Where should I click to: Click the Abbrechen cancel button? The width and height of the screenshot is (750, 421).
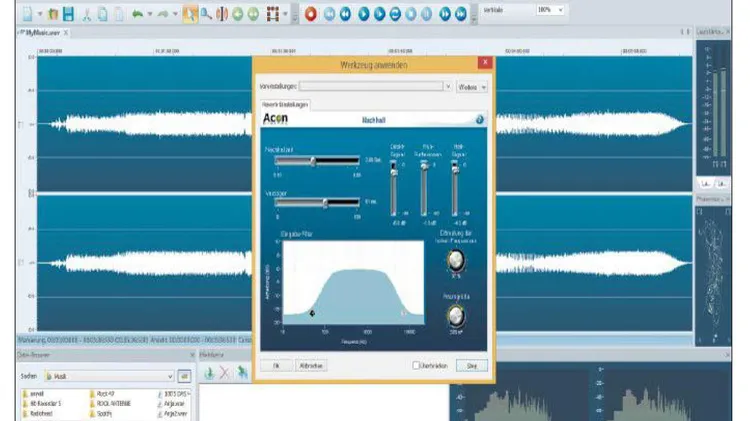[311, 366]
